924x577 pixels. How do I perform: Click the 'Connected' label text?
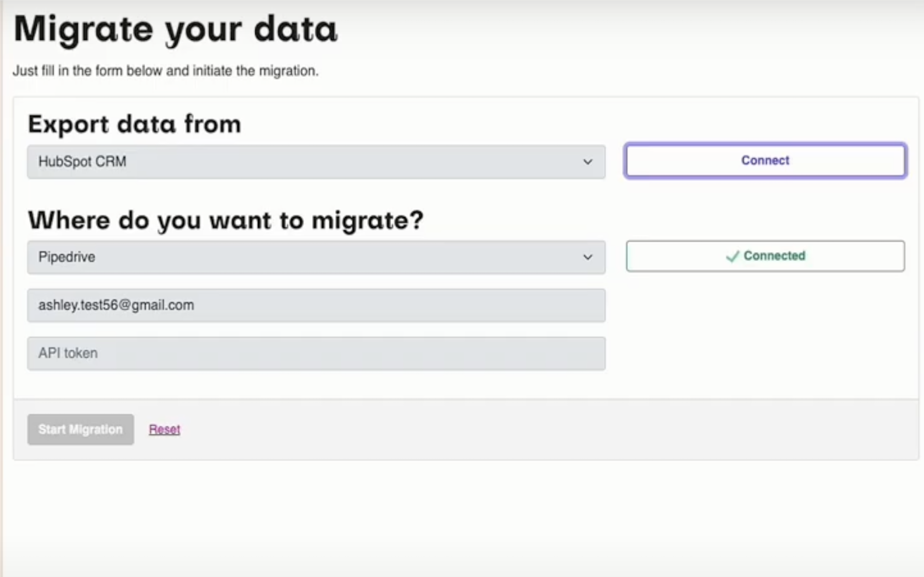774,256
